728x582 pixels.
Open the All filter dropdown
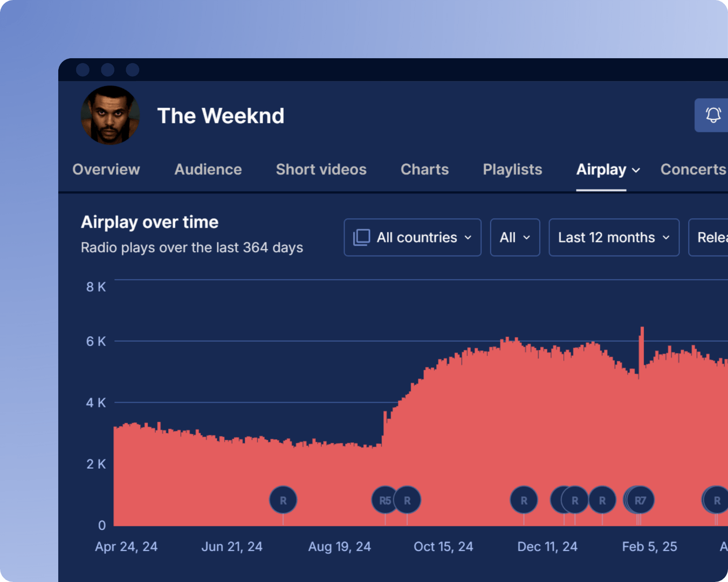click(x=514, y=237)
